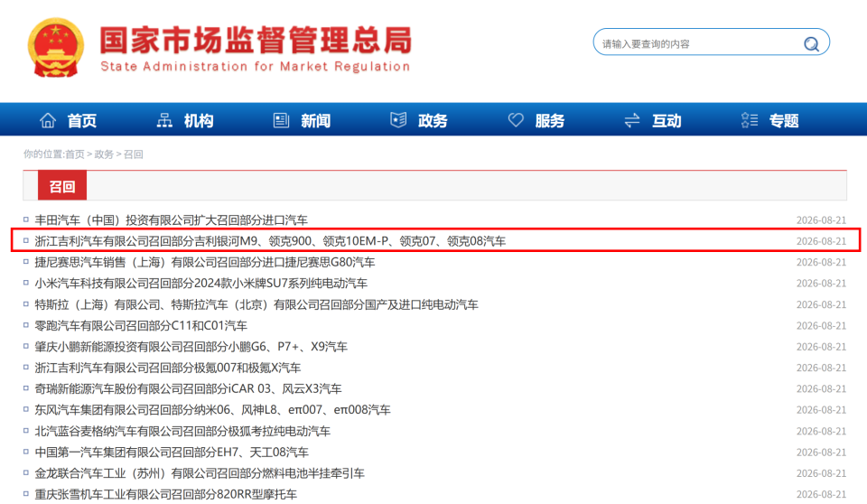Screen dimensions: 867x504
Task: Click the search magnifier icon
Action: coord(811,43)
